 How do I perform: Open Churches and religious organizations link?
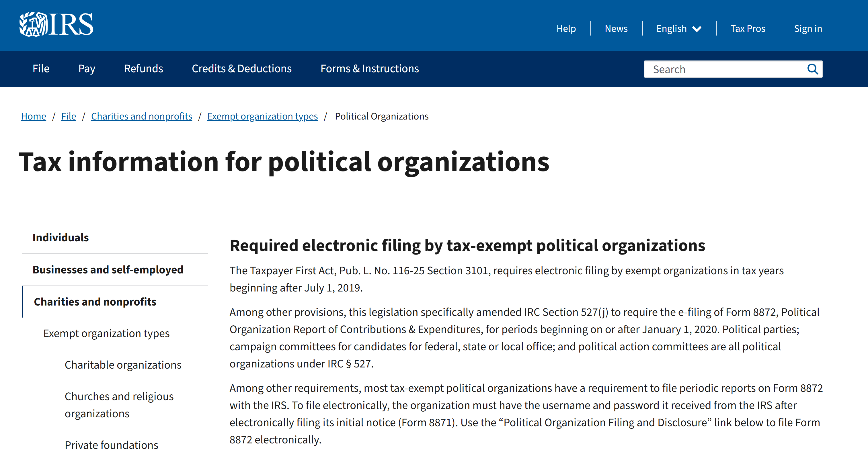pyautogui.click(x=119, y=405)
